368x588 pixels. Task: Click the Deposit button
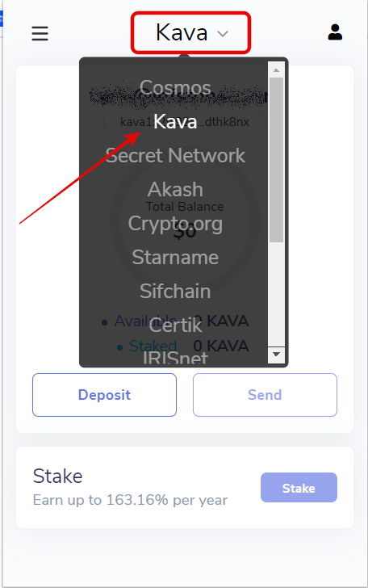(x=104, y=395)
